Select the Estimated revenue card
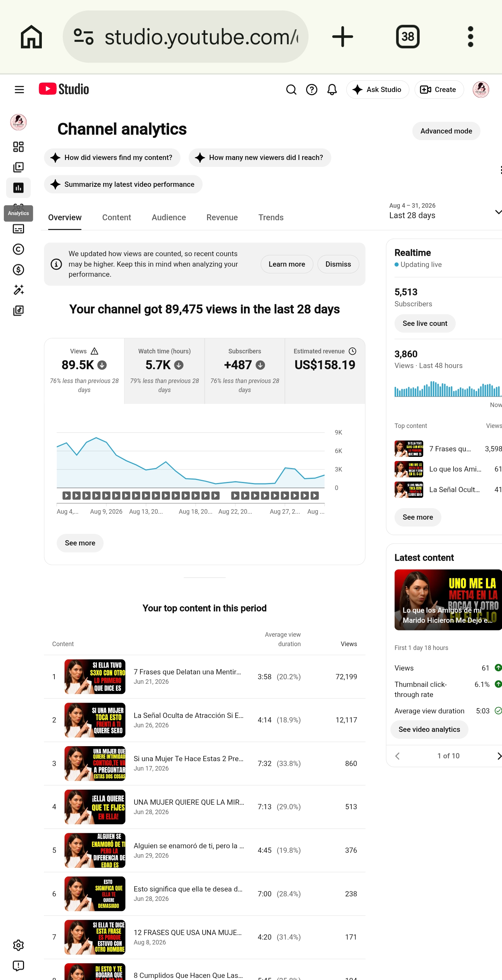 325,371
